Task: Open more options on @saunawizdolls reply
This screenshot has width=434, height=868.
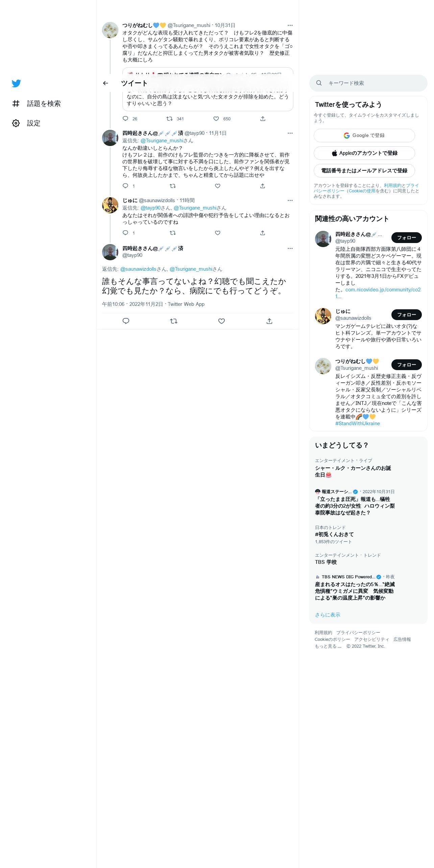Action: point(290,200)
